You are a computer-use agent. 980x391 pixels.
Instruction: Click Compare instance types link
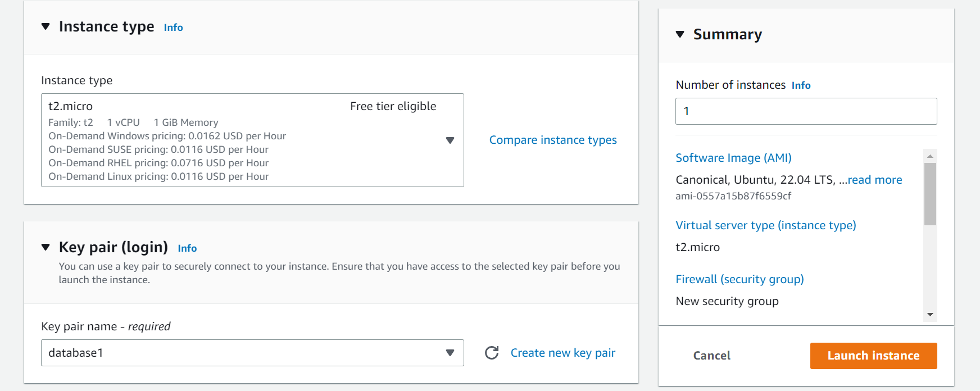coord(553,140)
